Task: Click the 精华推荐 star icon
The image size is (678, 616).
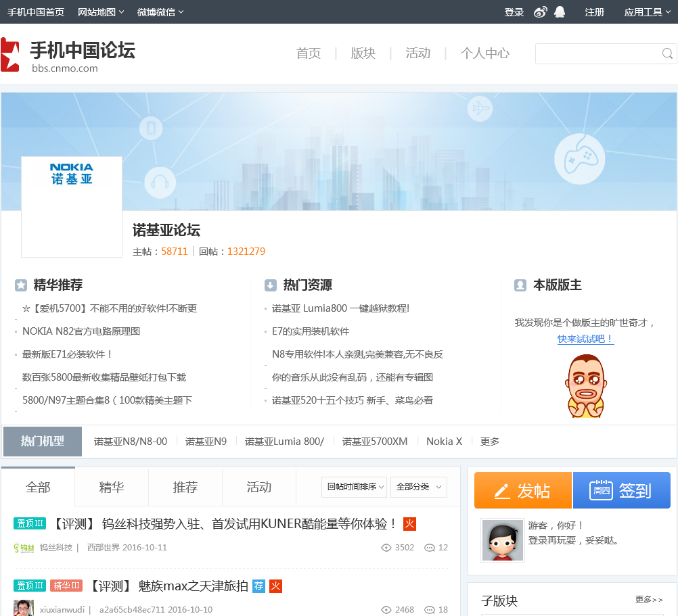Action: 21,285
